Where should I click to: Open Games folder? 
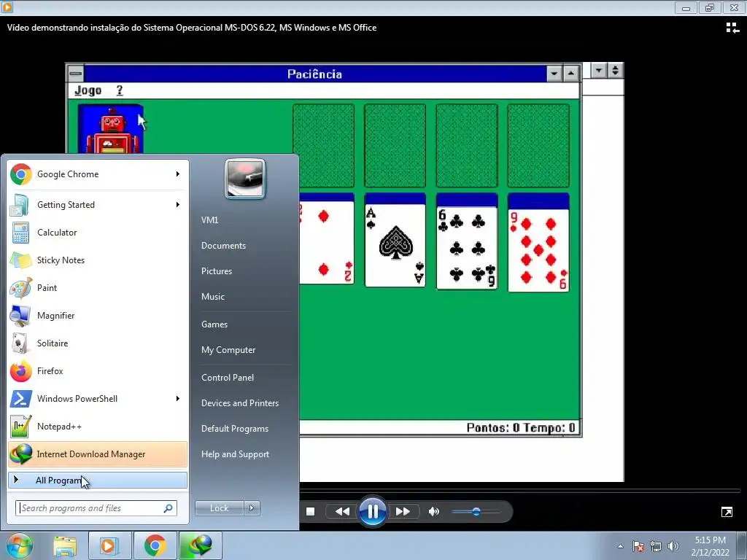point(214,324)
